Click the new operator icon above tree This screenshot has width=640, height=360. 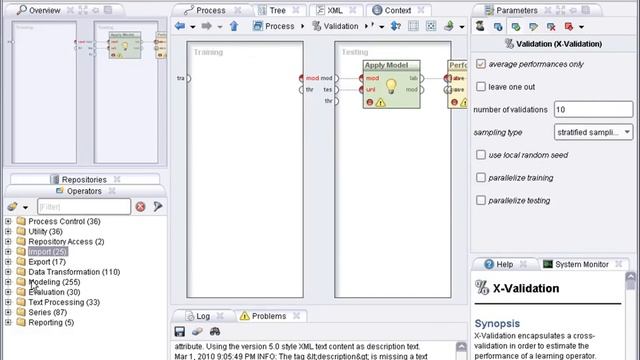click(12, 207)
